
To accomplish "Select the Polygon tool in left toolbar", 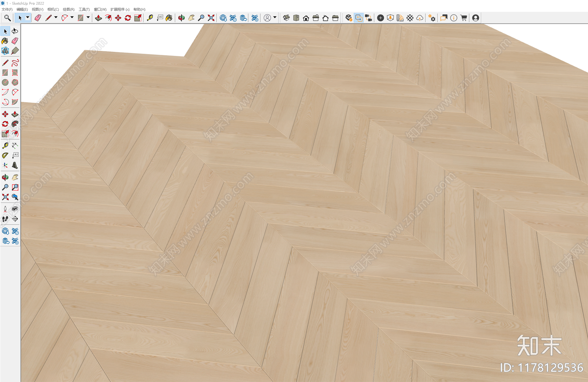I will [15, 82].
